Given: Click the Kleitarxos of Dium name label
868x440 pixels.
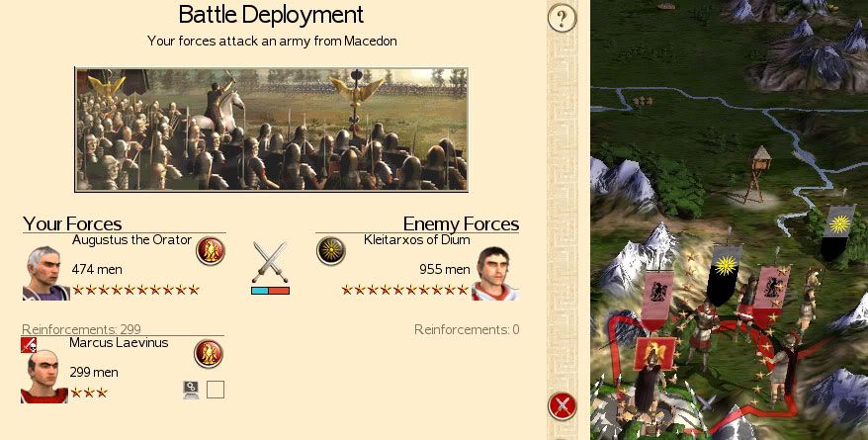Looking at the screenshot, I should [x=417, y=239].
